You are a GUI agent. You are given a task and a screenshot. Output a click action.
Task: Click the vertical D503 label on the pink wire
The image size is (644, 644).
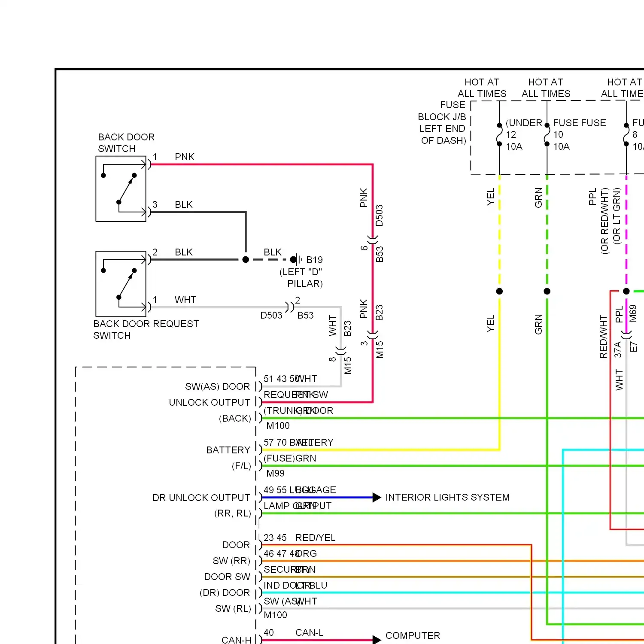pos(379,216)
